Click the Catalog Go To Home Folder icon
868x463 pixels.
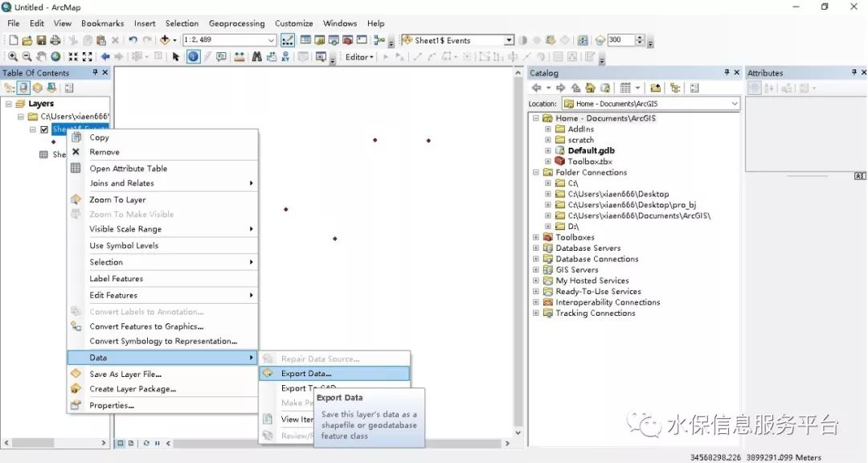pos(591,88)
